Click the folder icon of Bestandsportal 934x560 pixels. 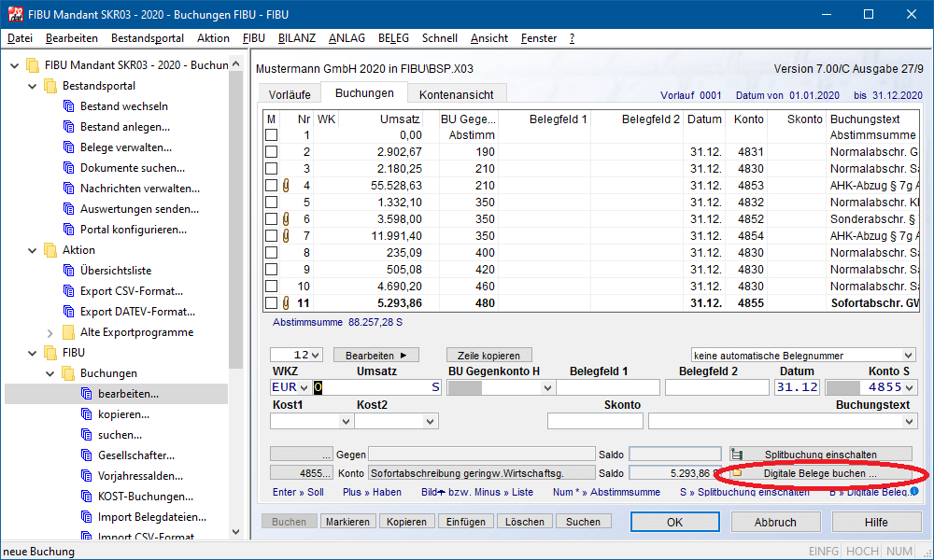(50, 86)
